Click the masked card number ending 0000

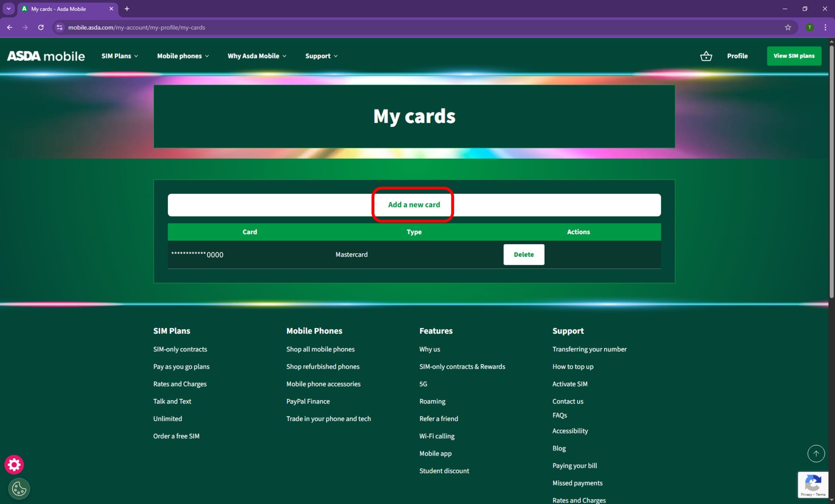click(x=197, y=254)
